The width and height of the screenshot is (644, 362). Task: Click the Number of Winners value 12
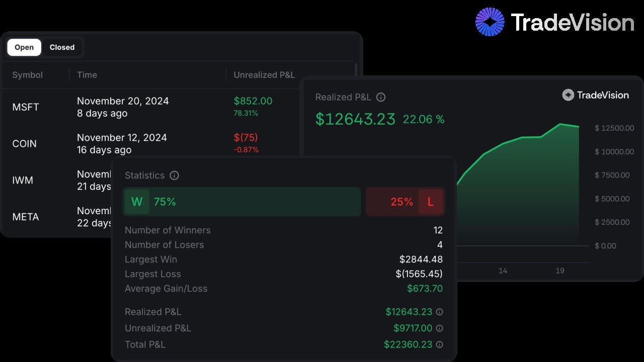pos(438,230)
